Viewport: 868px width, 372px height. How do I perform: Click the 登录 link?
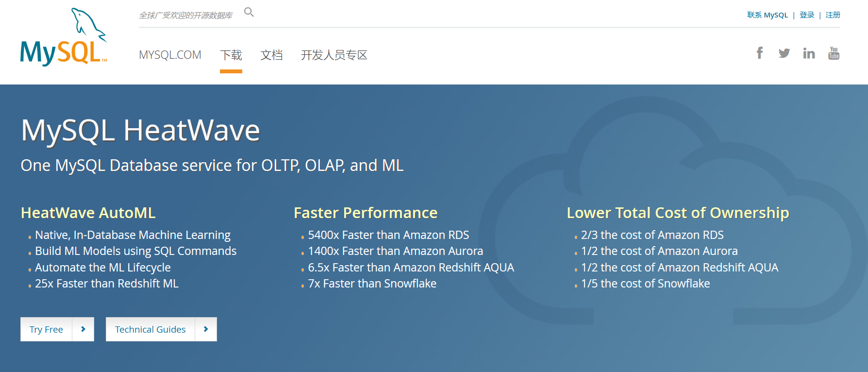coord(807,15)
